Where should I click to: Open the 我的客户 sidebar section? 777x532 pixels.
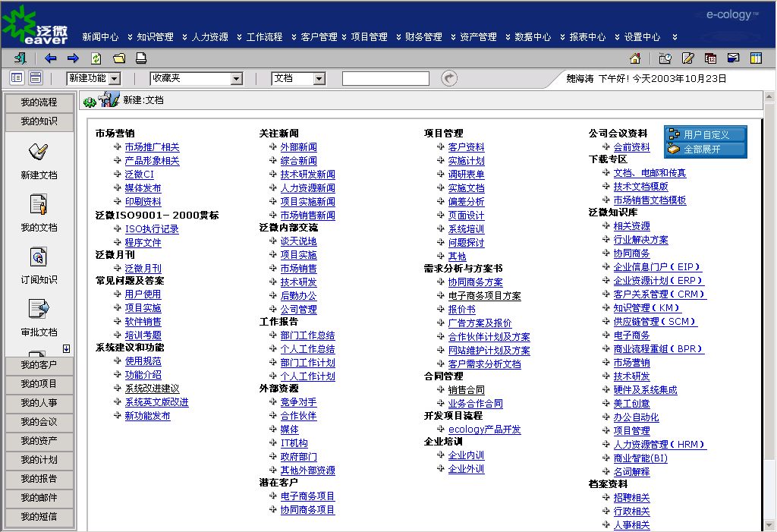(x=39, y=365)
